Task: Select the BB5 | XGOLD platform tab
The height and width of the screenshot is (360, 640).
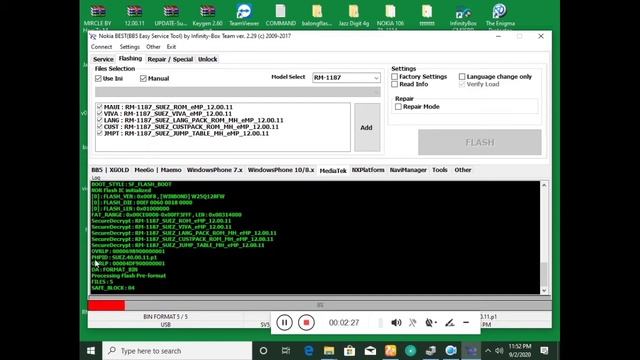Action: click(x=110, y=170)
